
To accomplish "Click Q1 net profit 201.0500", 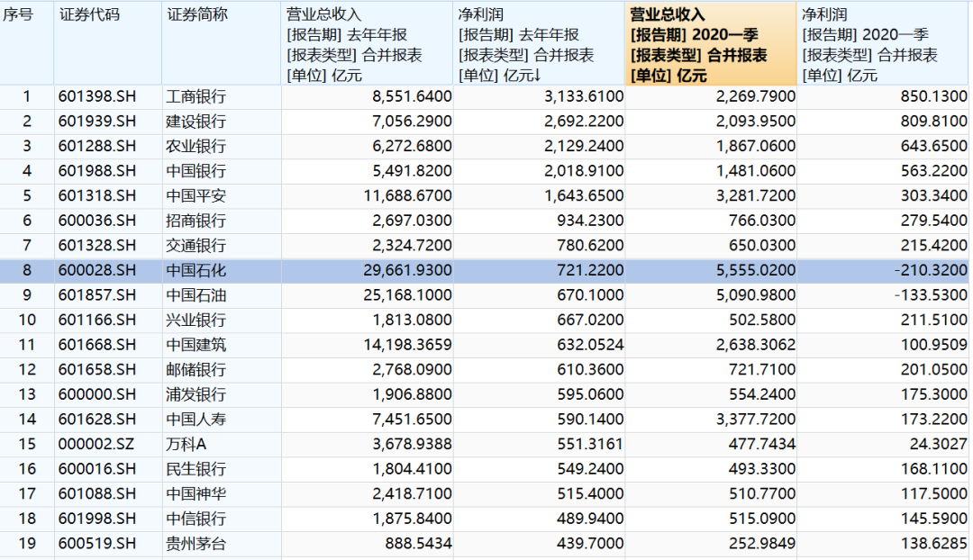I will click(x=934, y=370).
